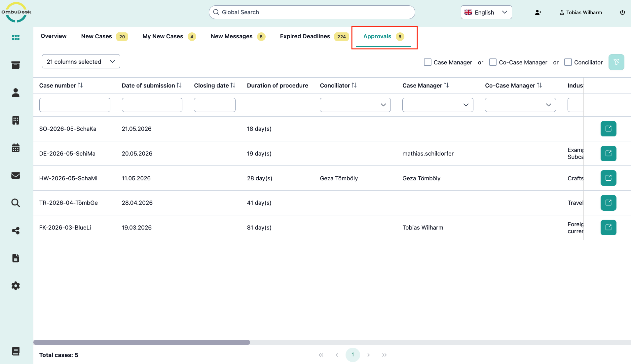Open the share nodes icon in sidebar
The image size is (631, 364).
click(16, 231)
